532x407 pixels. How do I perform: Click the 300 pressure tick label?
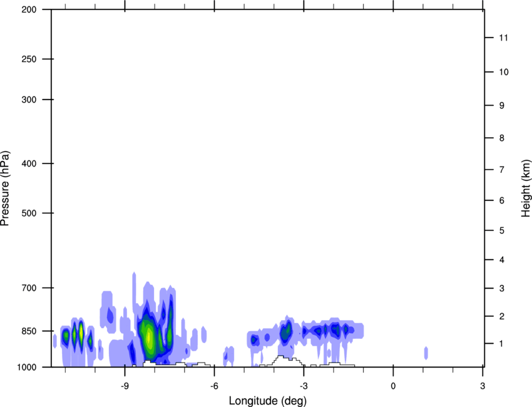(29, 100)
